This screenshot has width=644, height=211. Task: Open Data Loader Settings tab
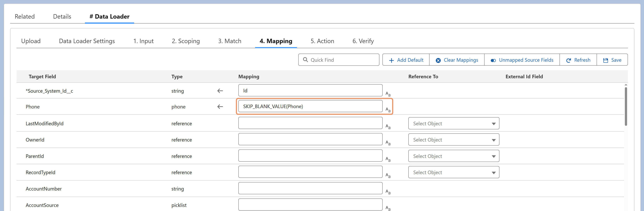[x=87, y=41]
